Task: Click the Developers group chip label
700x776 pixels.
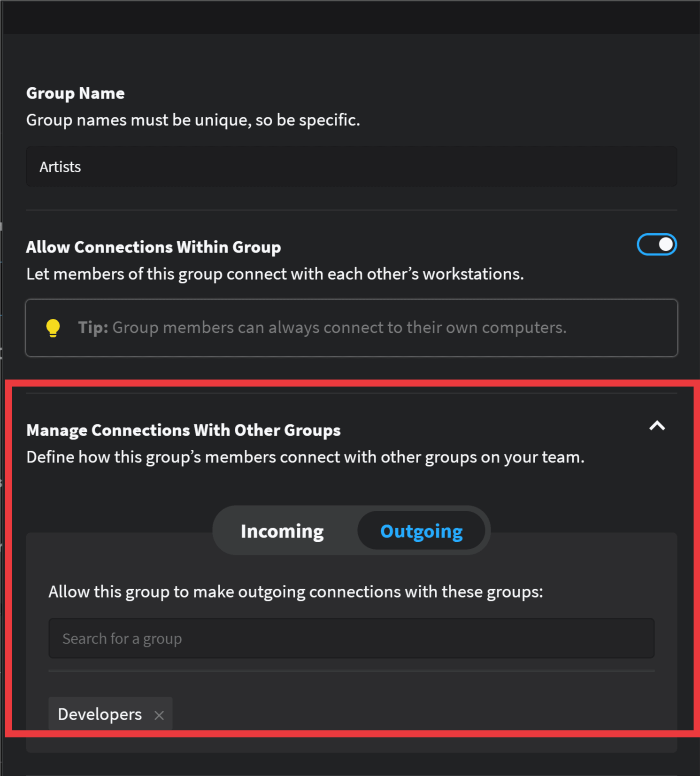Action: pyautogui.click(x=100, y=714)
